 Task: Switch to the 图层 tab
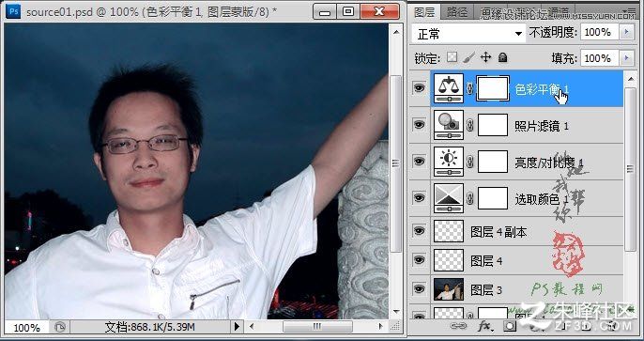pos(424,13)
